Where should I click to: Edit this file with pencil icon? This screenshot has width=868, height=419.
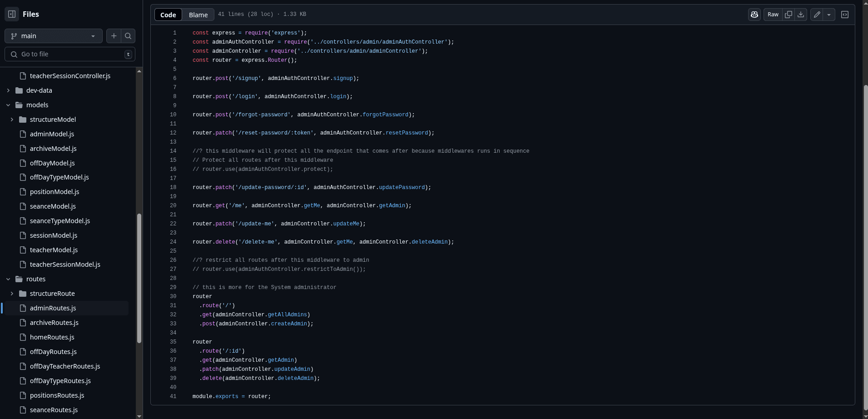pyautogui.click(x=817, y=15)
